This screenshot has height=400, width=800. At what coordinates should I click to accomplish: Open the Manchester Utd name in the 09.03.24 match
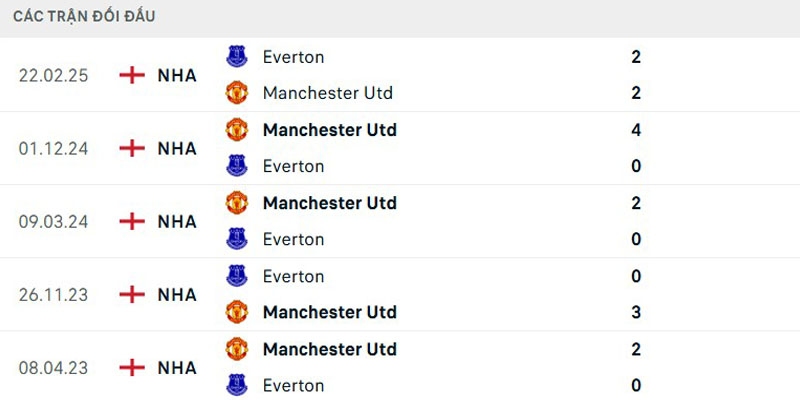pos(329,203)
